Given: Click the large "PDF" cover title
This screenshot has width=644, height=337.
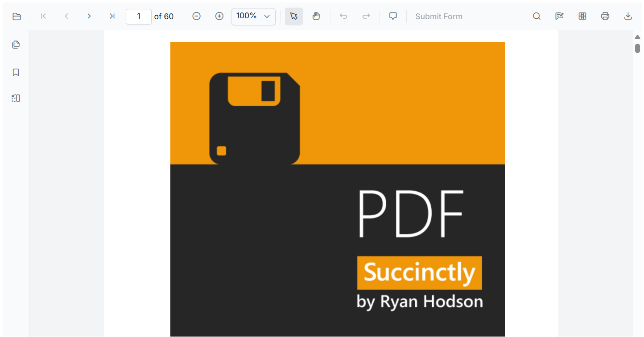Looking at the screenshot, I should point(411,214).
